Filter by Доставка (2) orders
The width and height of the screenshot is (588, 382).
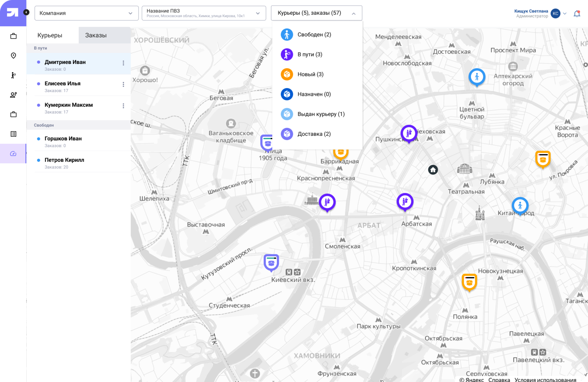pyautogui.click(x=317, y=134)
